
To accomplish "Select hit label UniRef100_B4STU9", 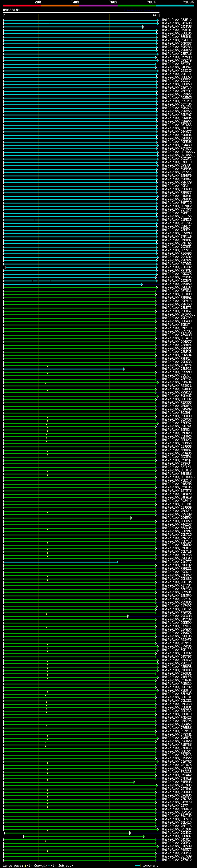I will click(x=177, y=816).
